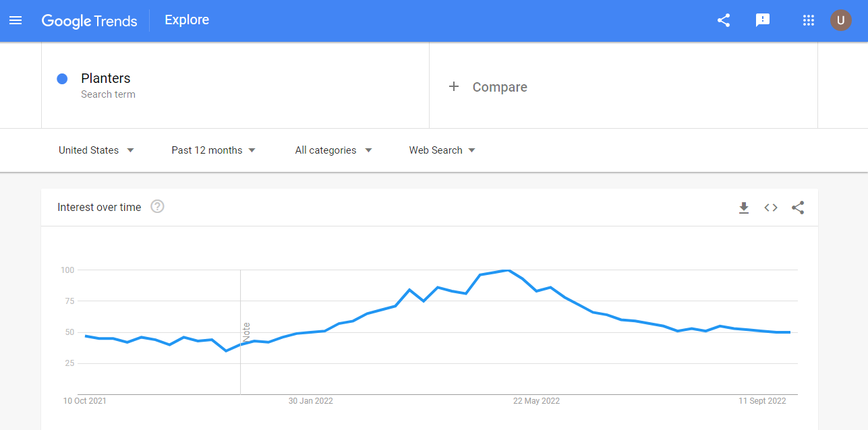The width and height of the screenshot is (868, 430).
Task: Click the Google Trends logo
Action: 90,20
